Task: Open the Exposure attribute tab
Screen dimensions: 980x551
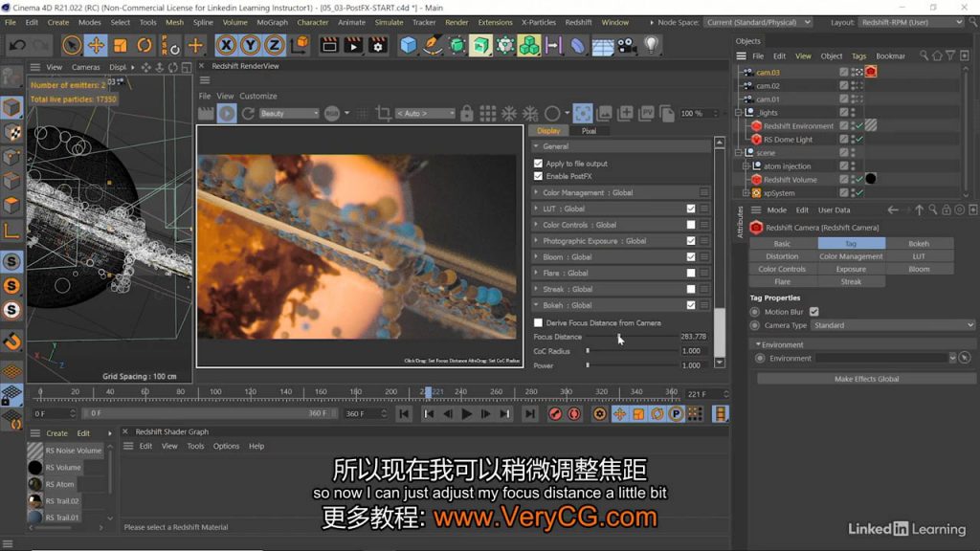Action: coord(851,269)
